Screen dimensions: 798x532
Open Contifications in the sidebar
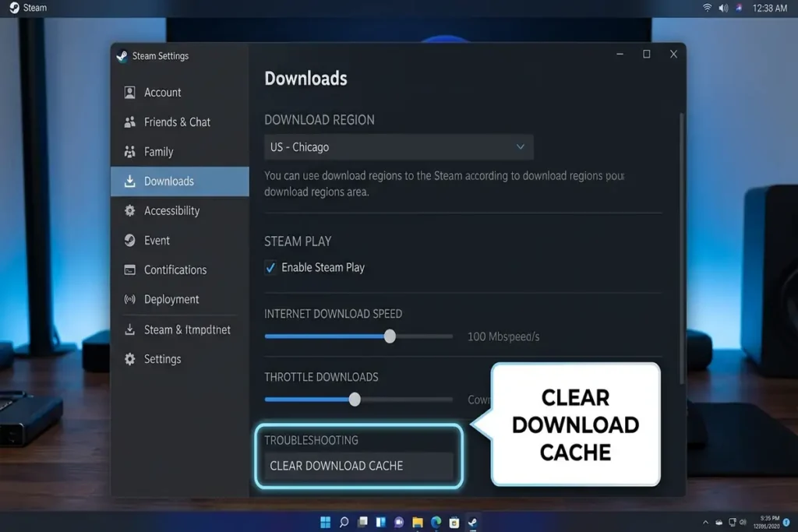pos(180,270)
